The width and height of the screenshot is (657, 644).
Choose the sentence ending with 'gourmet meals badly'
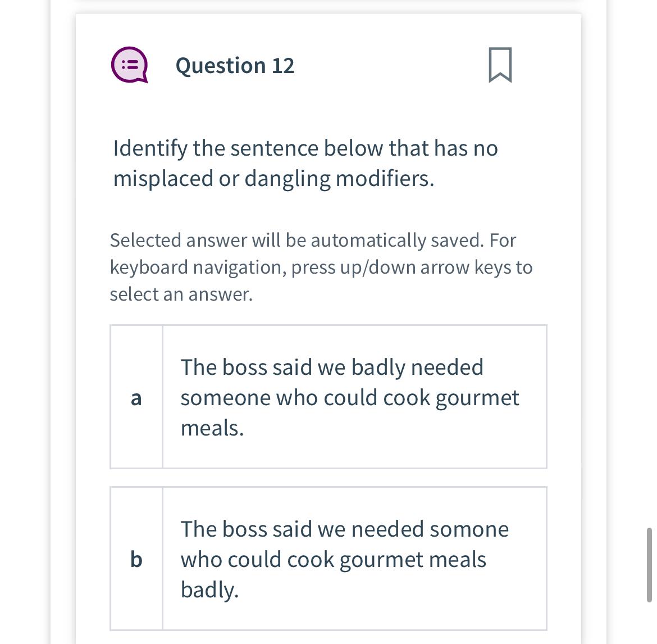(x=344, y=559)
